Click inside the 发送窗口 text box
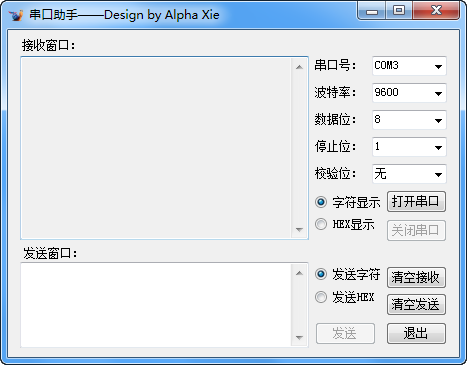 pyautogui.click(x=156, y=305)
